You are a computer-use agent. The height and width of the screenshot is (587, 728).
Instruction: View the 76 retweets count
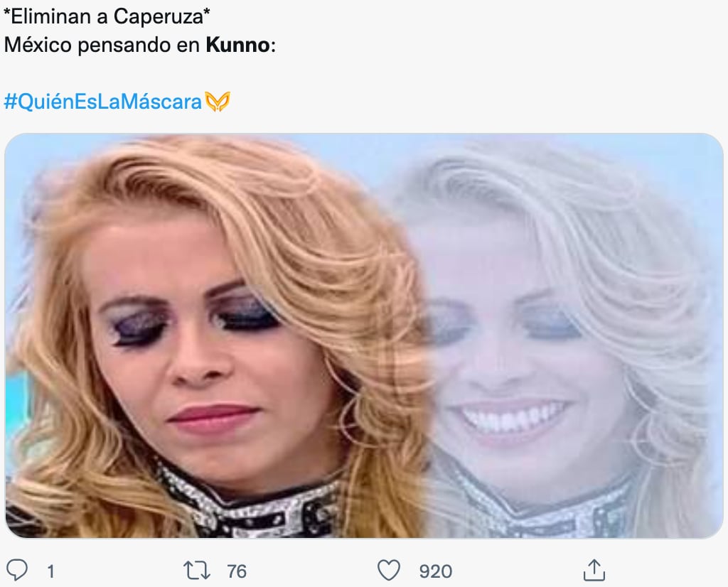point(237,571)
